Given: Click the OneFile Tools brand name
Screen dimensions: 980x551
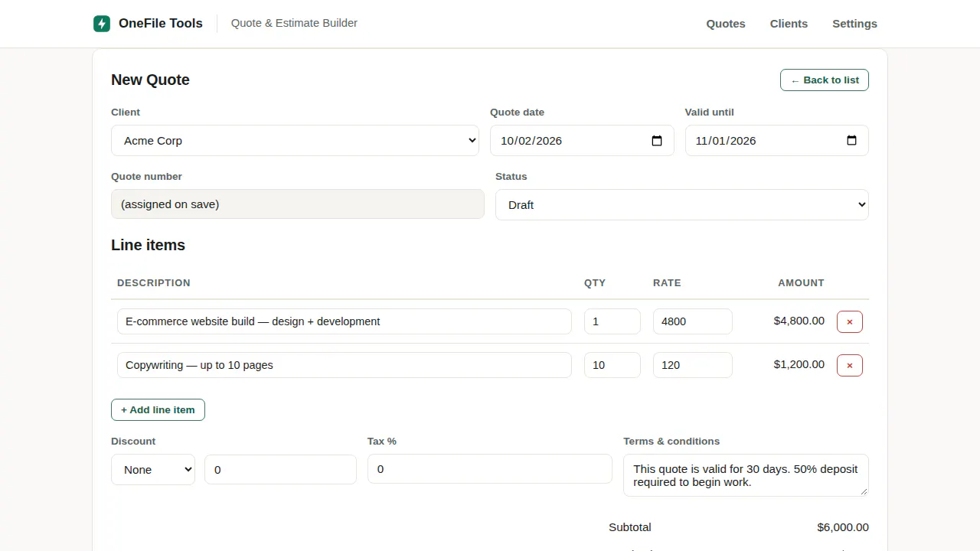Looking at the screenshot, I should point(161,24).
